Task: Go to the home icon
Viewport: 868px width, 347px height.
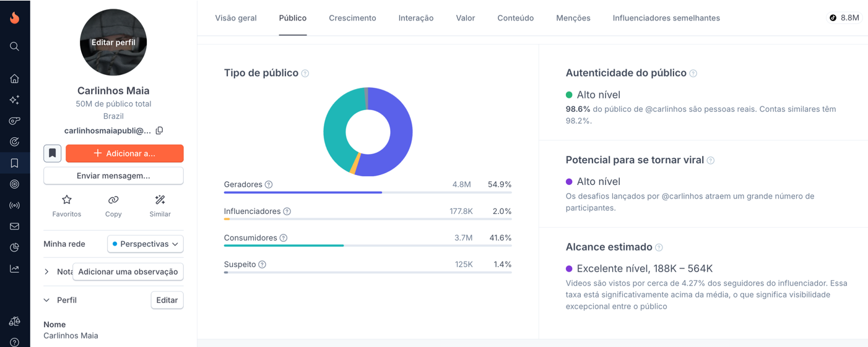Action: click(14, 79)
